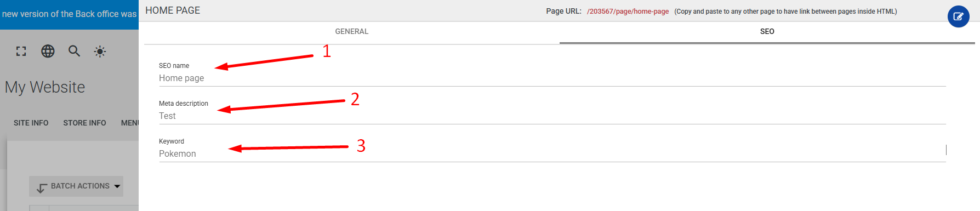Click the blue edit pencil button
The image size is (980, 211).
[958, 16]
